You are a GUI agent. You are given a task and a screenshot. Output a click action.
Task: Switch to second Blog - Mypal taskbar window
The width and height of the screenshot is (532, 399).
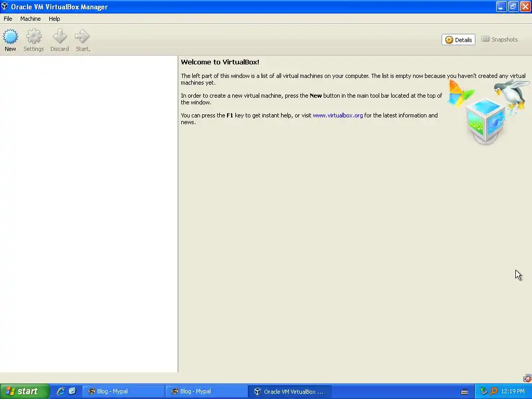pyautogui.click(x=207, y=391)
